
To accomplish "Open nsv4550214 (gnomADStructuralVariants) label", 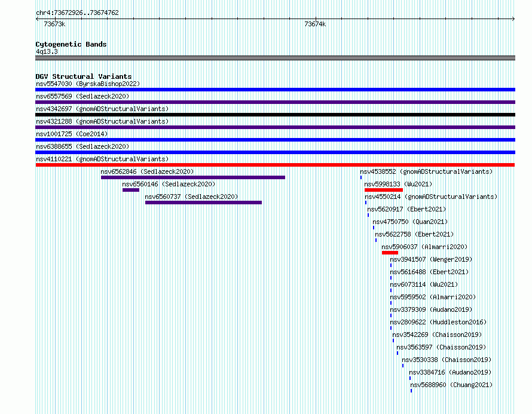I will click(431, 197).
